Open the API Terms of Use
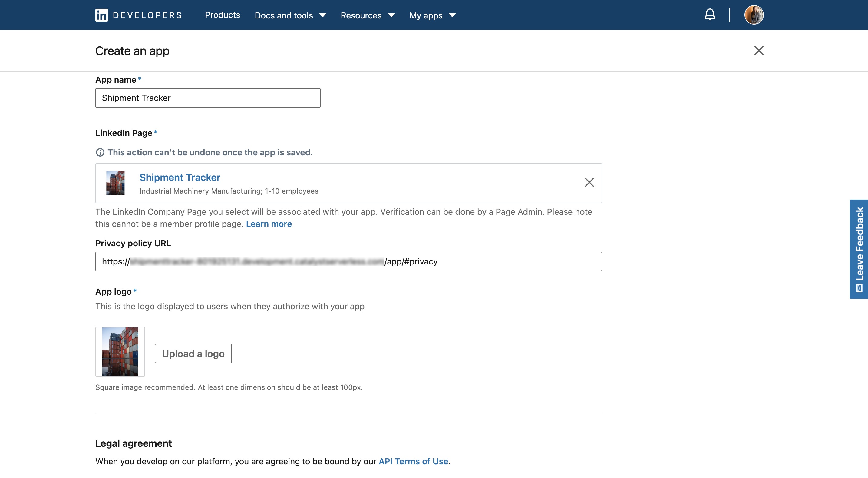The image size is (868, 478). [x=413, y=461]
